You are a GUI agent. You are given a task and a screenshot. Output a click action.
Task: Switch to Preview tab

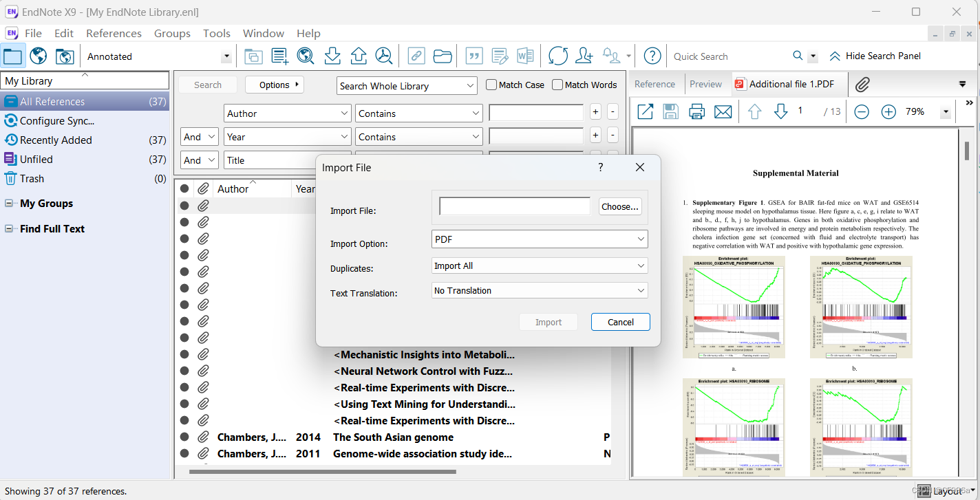point(706,84)
